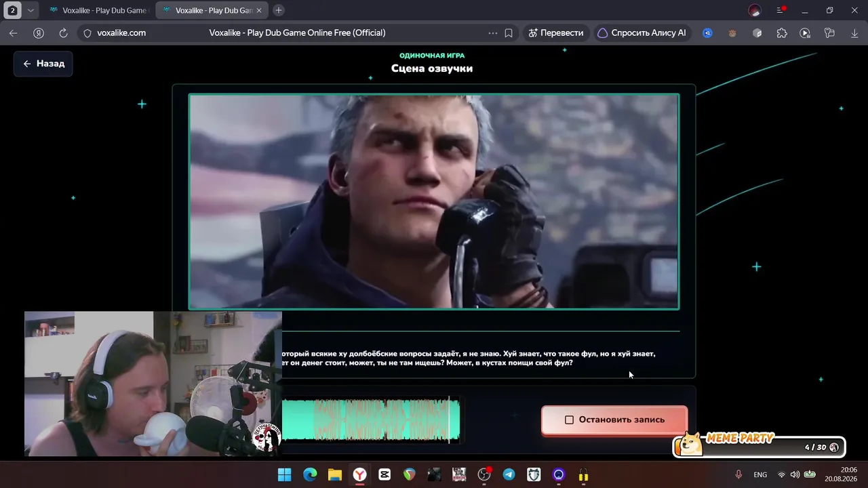Open CapCut from the taskbar
868x488 pixels.
coord(384,474)
